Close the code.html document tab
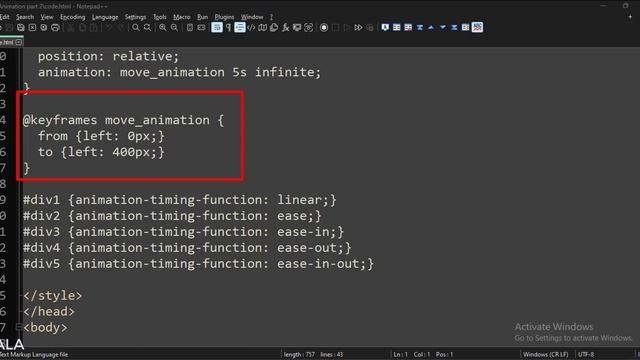This screenshot has height=360, width=640. (x=18, y=42)
